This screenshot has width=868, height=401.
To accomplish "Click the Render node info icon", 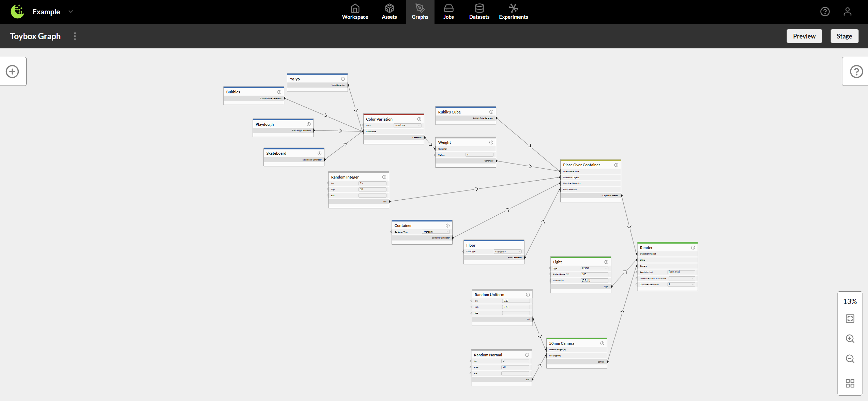I will 693,248.
